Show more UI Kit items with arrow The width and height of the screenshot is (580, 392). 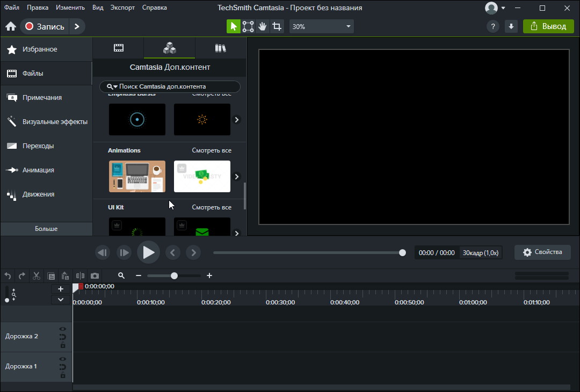click(x=237, y=233)
